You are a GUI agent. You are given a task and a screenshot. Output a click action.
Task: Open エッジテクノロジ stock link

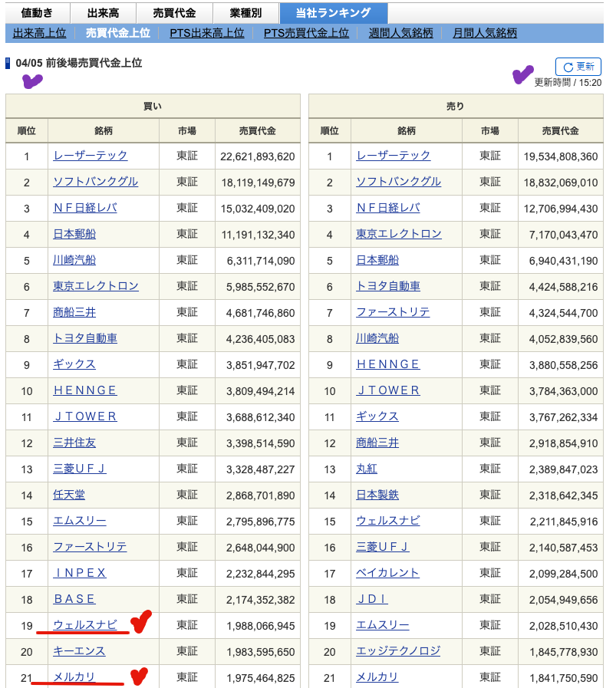click(398, 651)
